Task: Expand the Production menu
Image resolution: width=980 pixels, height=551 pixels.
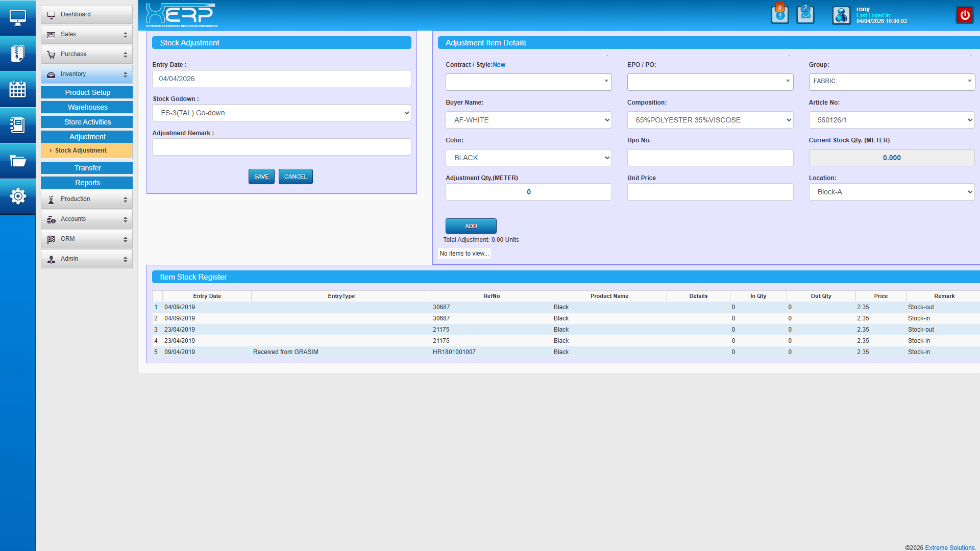Action: tap(87, 199)
